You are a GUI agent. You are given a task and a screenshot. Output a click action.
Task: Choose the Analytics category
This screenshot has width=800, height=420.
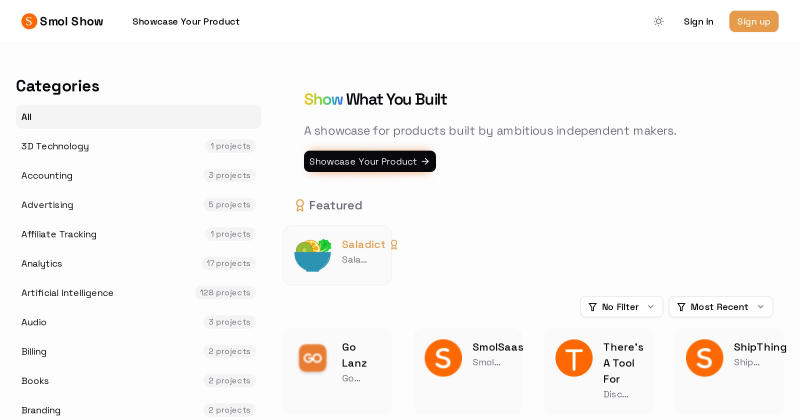138,263
